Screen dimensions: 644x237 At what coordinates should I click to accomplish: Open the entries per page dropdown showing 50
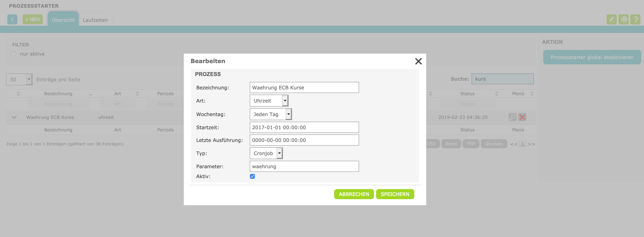coord(19,79)
